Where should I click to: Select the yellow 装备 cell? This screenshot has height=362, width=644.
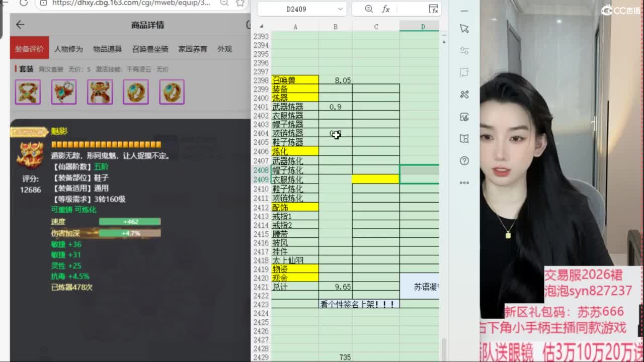[295, 89]
